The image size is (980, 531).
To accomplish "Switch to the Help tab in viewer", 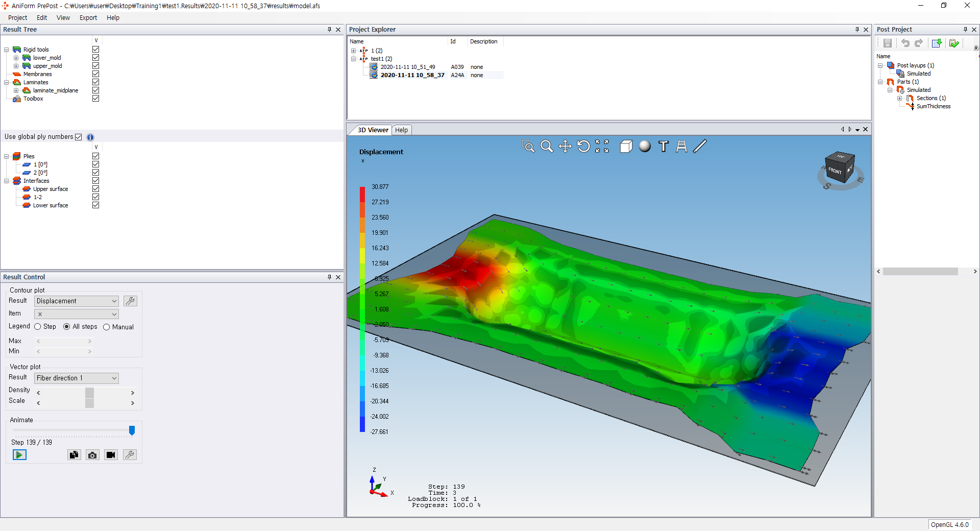I will [402, 130].
